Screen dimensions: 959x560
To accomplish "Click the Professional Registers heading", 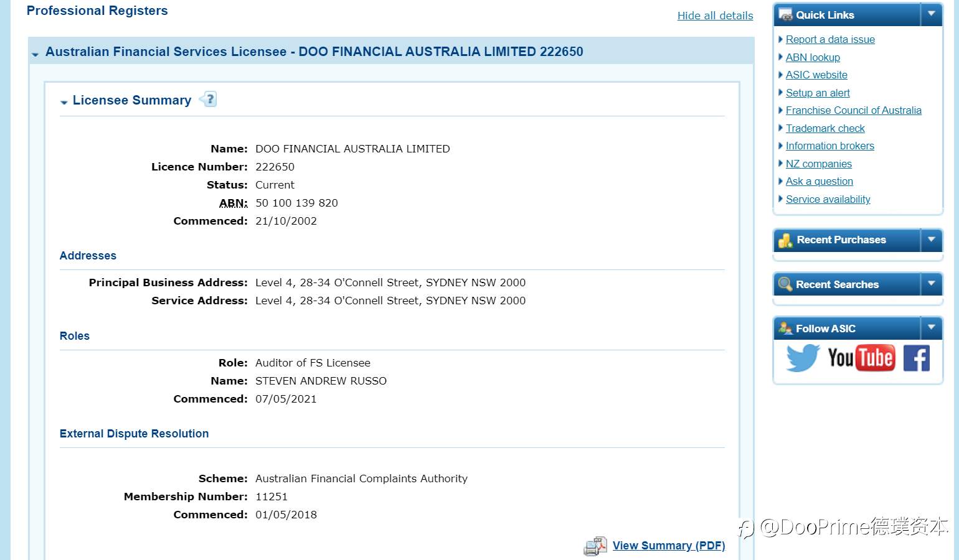I will coord(97,11).
